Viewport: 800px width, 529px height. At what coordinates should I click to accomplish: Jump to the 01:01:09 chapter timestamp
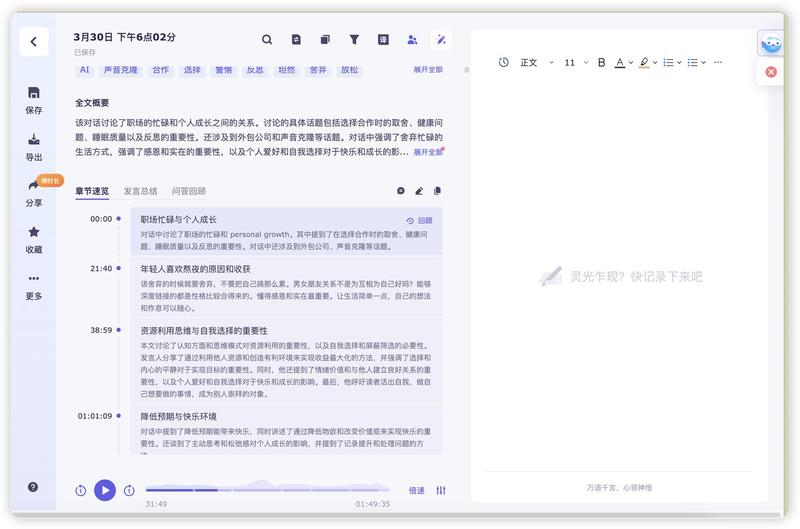tap(95, 416)
